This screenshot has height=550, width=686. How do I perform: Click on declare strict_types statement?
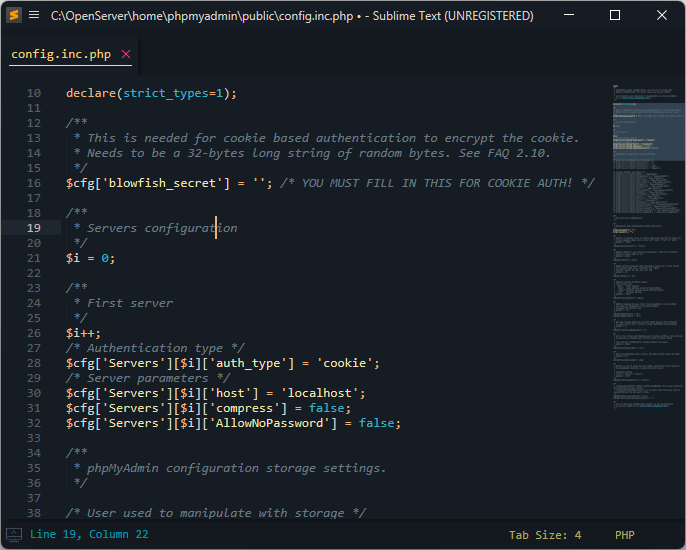point(151,93)
